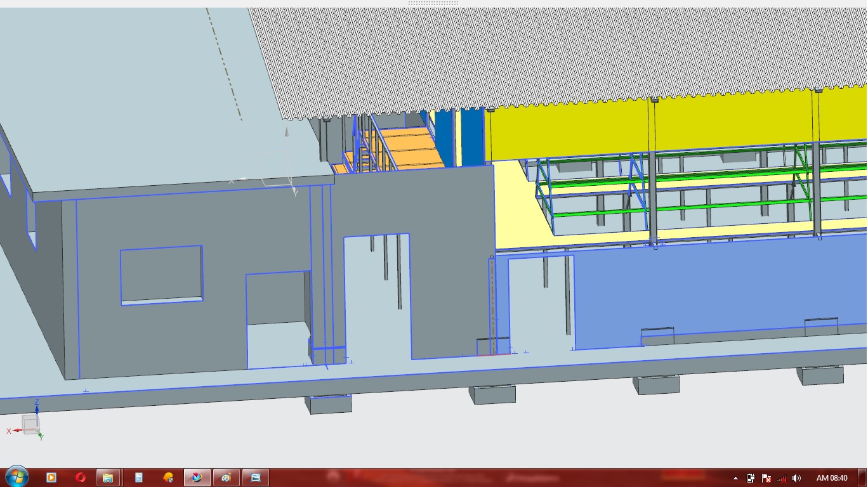Open the Opera browser taskbar icon
Screen dimensions: 868x487
(81, 477)
